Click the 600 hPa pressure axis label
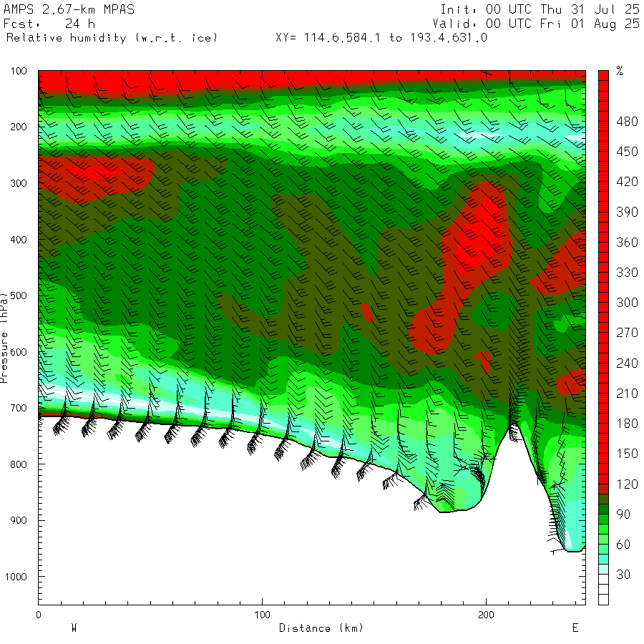The width and height of the screenshot is (644, 644). tap(19, 352)
